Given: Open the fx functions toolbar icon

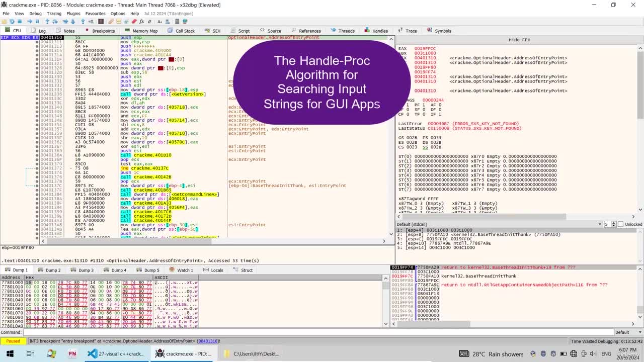Looking at the screenshot, I should pos(141,22).
